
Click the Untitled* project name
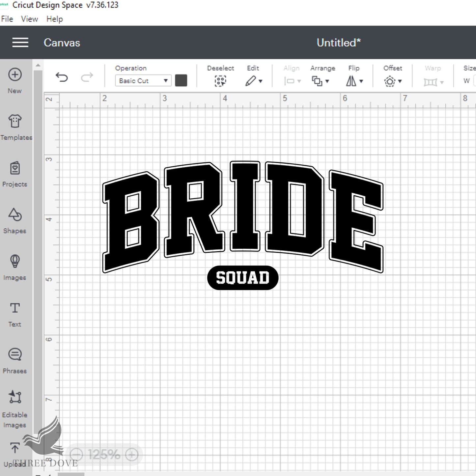tap(339, 43)
